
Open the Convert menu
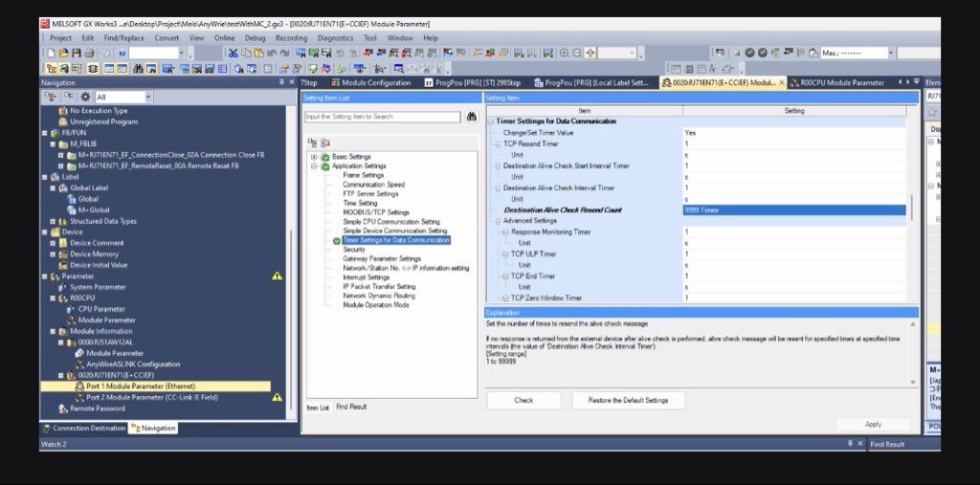point(167,38)
